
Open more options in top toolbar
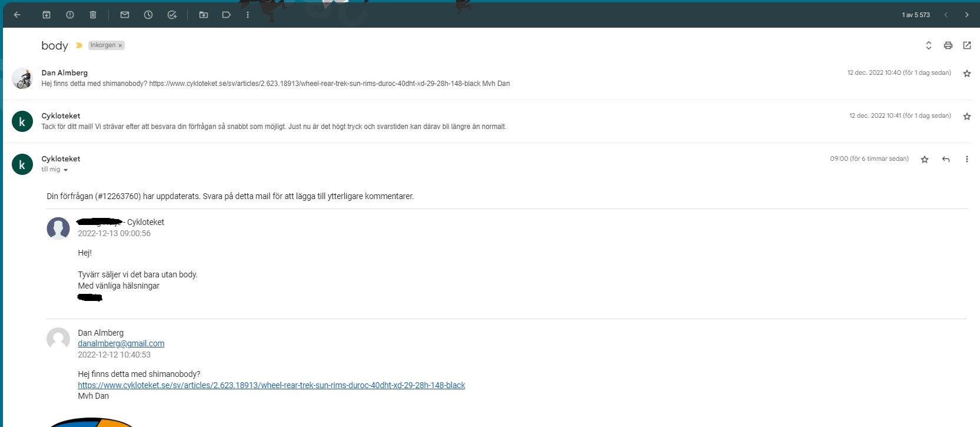248,15
